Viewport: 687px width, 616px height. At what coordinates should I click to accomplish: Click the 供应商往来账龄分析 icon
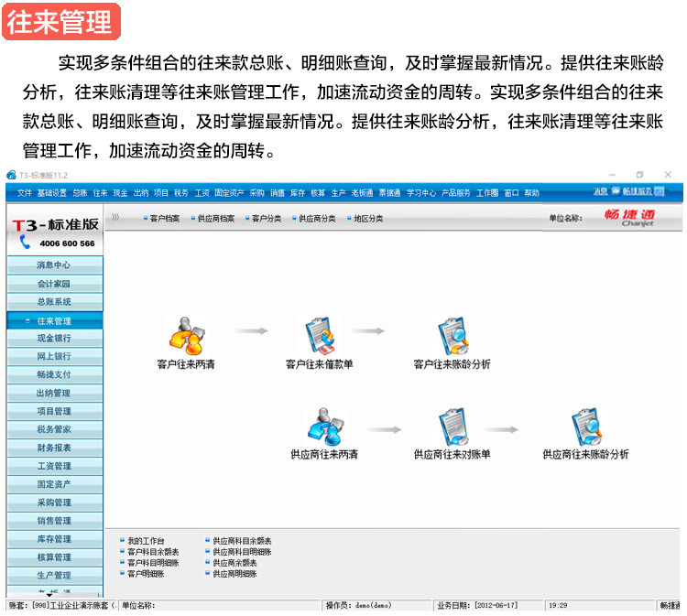(x=585, y=427)
